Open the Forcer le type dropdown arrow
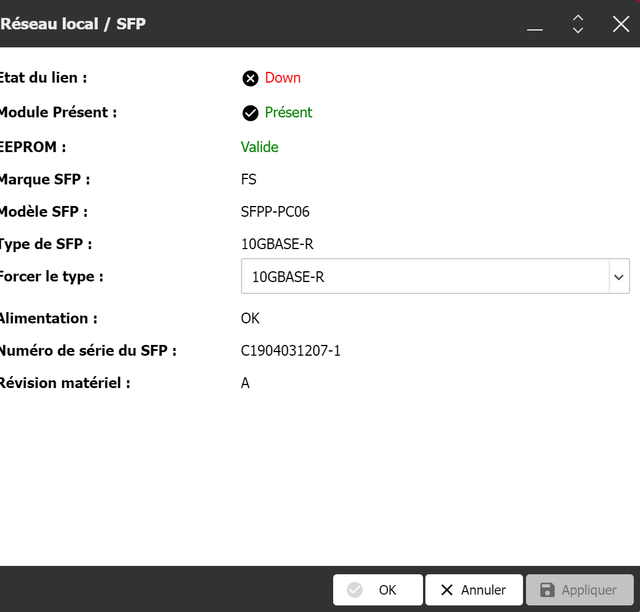The width and height of the screenshot is (640, 612). coord(619,277)
